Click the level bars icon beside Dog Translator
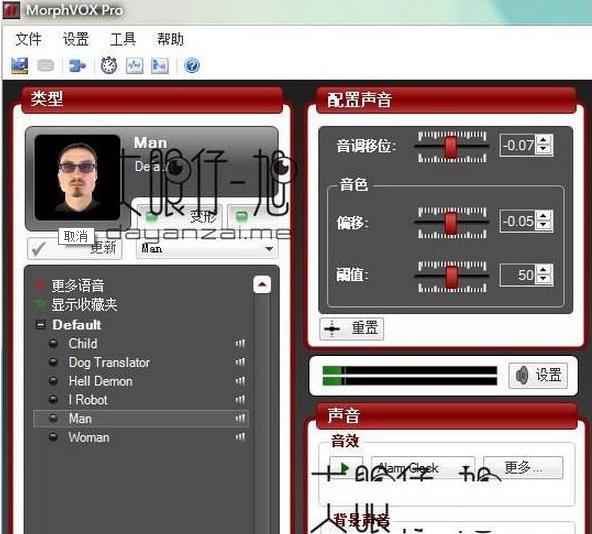This screenshot has height=534, width=592. (x=240, y=362)
